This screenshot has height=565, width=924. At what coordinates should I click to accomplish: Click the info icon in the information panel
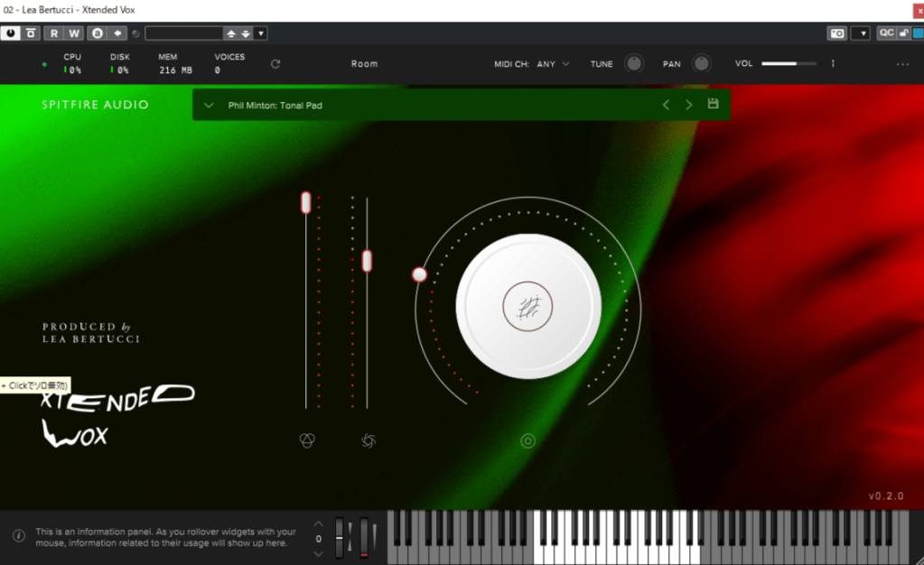point(18,536)
